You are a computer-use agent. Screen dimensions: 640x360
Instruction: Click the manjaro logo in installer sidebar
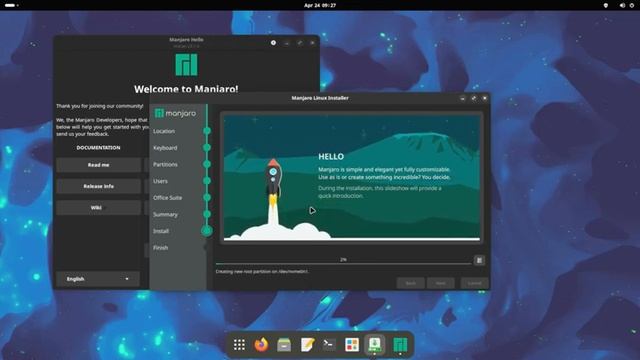tap(175, 113)
